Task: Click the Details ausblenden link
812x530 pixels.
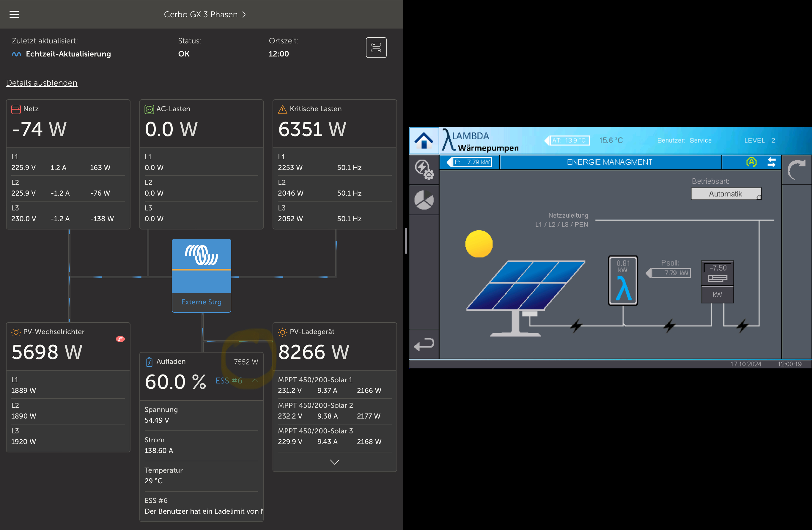Action: (42, 83)
